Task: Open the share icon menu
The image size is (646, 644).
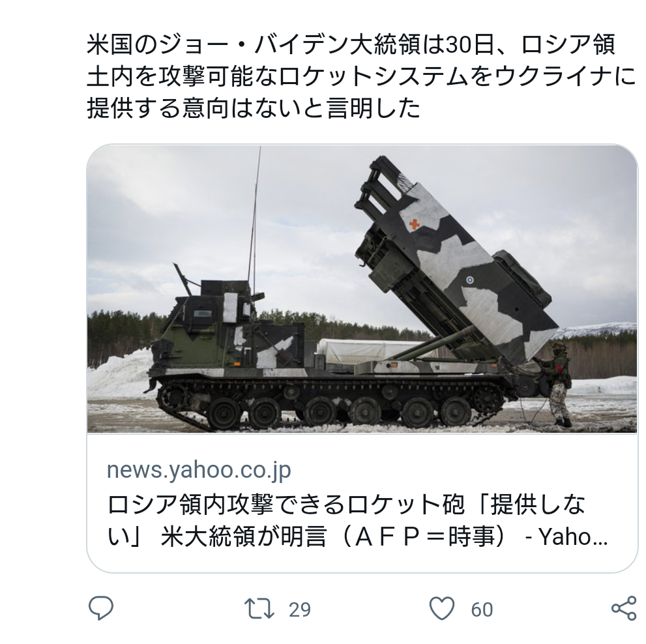Action: (x=624, y=608)
